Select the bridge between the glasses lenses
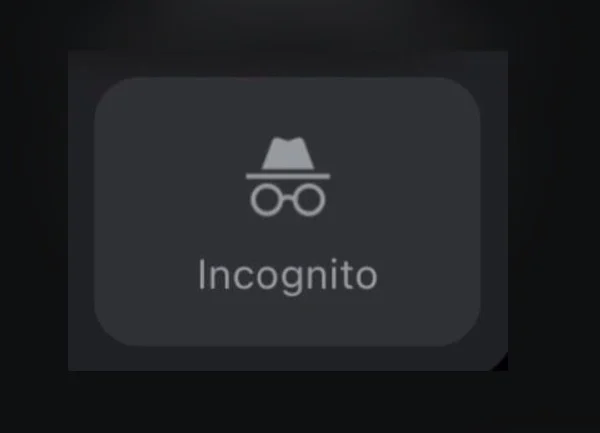Viewport: 600px width, 433px height. click(x=288, y=197)
